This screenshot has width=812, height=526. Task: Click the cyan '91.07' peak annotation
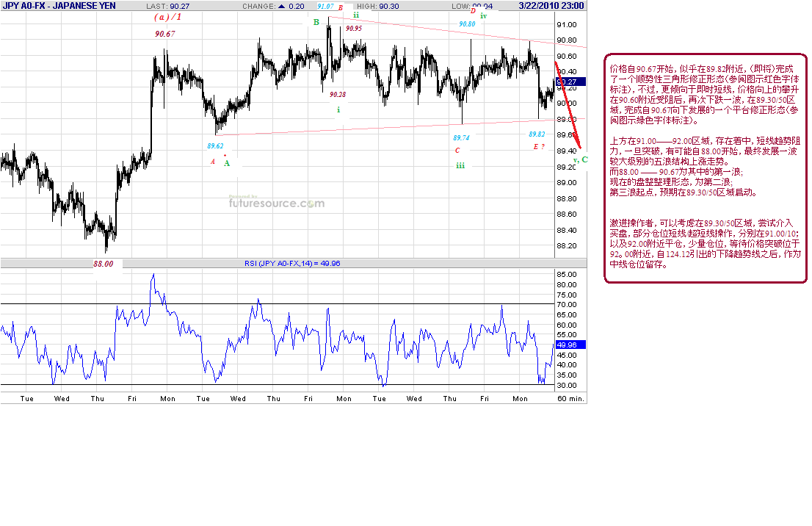coord(326,7)
